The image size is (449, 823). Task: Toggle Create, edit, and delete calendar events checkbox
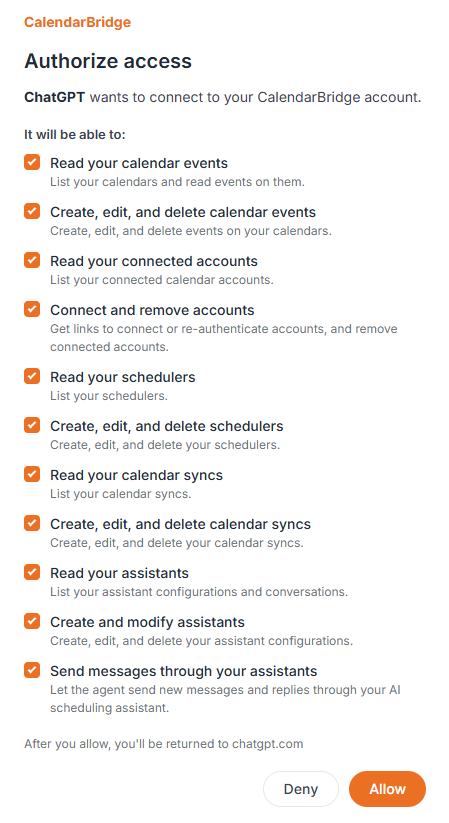click(32, 211)
